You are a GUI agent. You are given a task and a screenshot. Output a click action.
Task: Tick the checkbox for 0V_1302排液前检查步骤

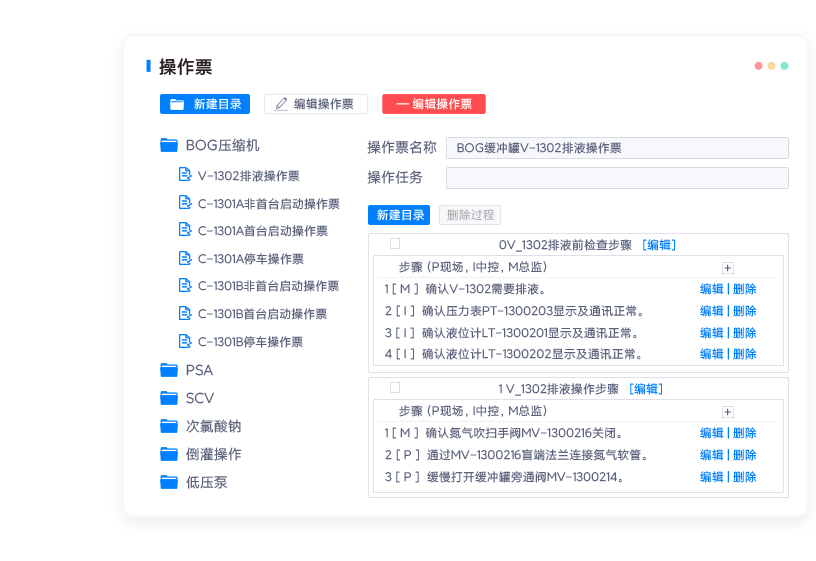[x=395, y=244]
